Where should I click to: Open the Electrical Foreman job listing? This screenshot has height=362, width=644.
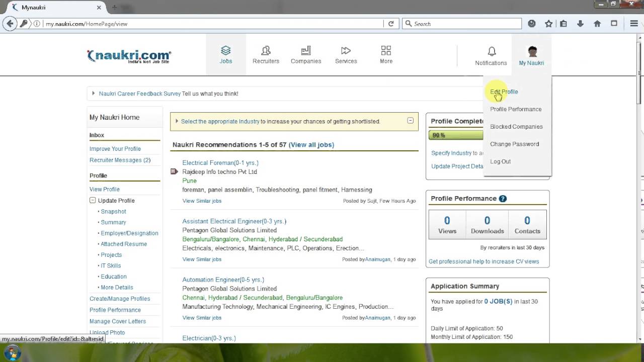[220, 163]
